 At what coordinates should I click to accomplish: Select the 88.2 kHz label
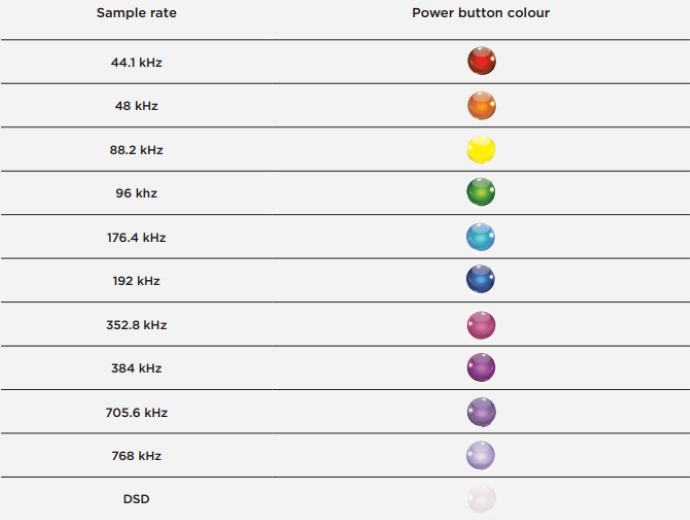tap(136, 150)
